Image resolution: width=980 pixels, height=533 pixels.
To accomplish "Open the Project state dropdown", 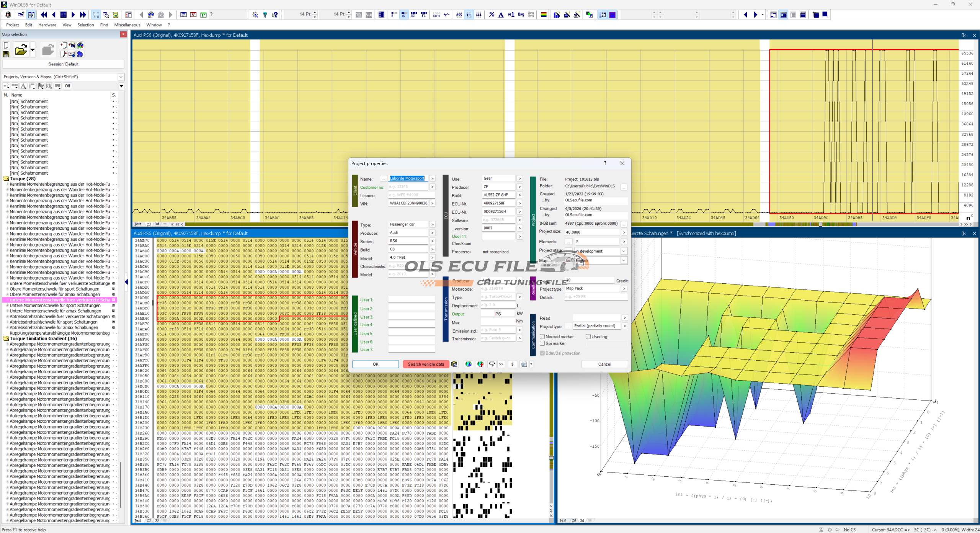I will click(x=623, y=251).
